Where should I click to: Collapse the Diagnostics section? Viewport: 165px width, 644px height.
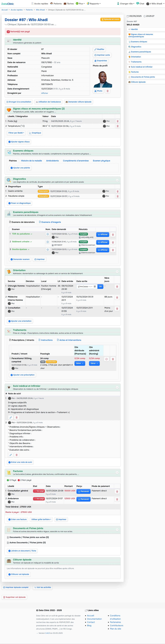coord(117,180)
